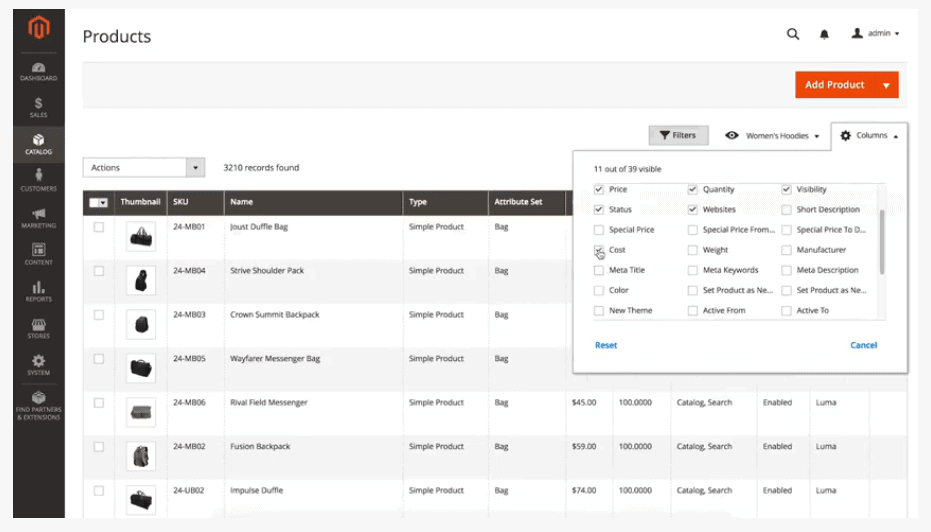The image size is (931, 532).
Task: Click the Add Product button
Action: [835, 85]
